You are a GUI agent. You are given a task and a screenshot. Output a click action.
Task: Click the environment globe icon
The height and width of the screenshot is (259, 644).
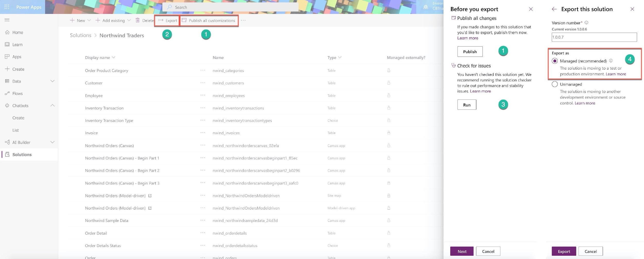pos(426,7)
